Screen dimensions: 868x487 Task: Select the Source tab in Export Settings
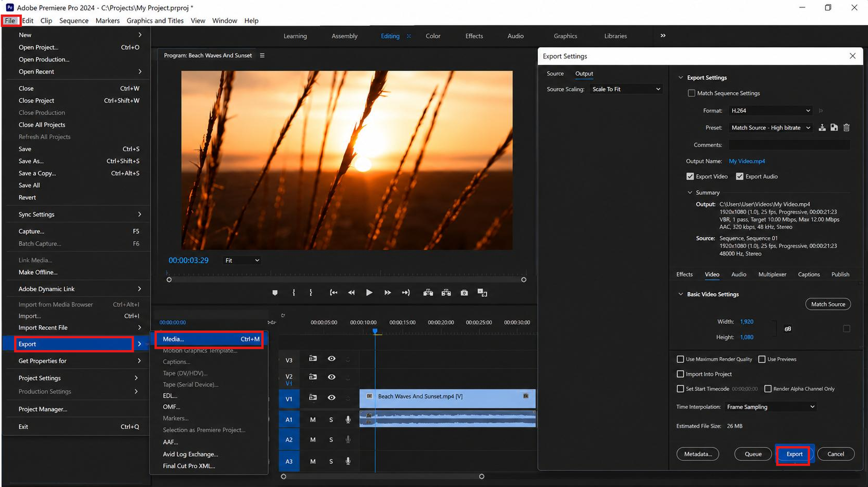click(555, 74)
